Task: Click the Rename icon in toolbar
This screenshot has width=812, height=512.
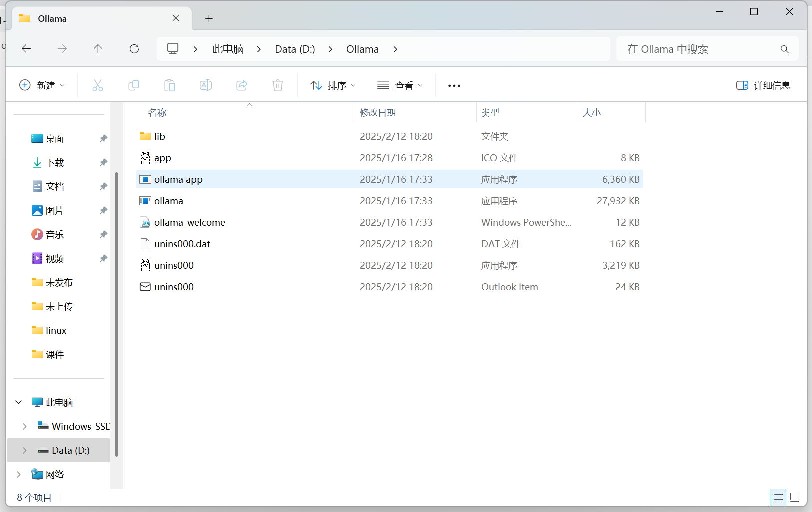Action: pyautogui.click(x=206, y=85)
